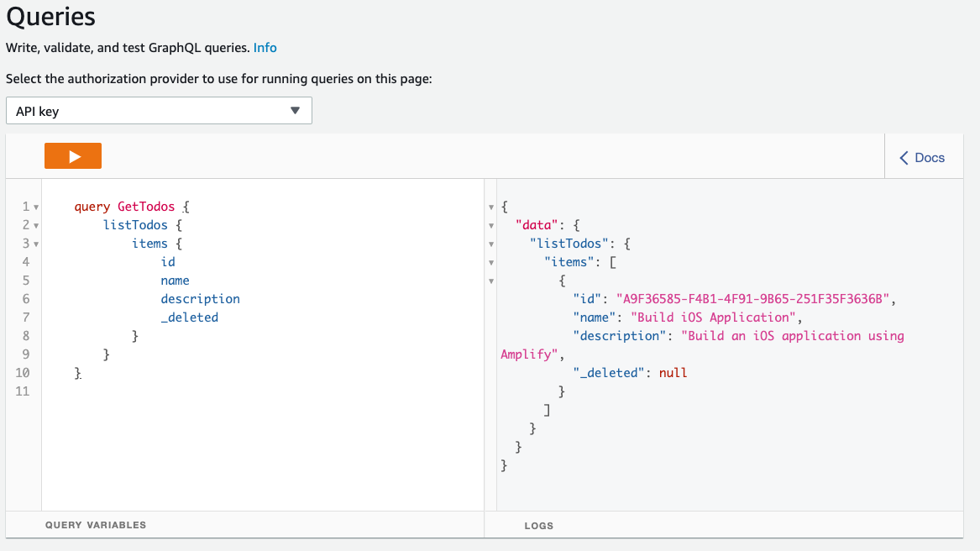Click 'listTodos' in the query editor

[x=136, y=225]
